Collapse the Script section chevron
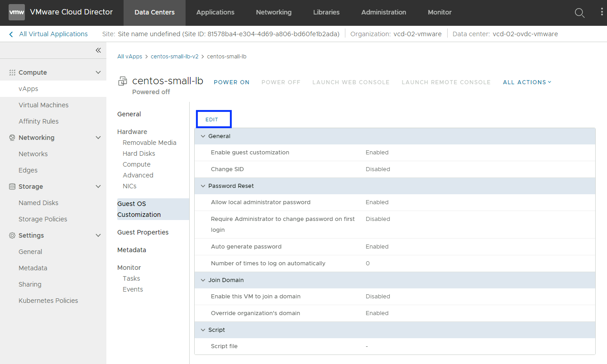The width and height of the screenshot is (607, 364). tap(203, 330)
